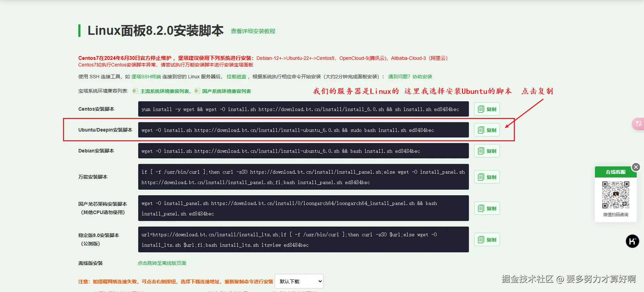Open 主流系统环境兼容列表 link
The width and height of the screenshot is (644, 292).
pyautogui.click(x=165, y=91)
